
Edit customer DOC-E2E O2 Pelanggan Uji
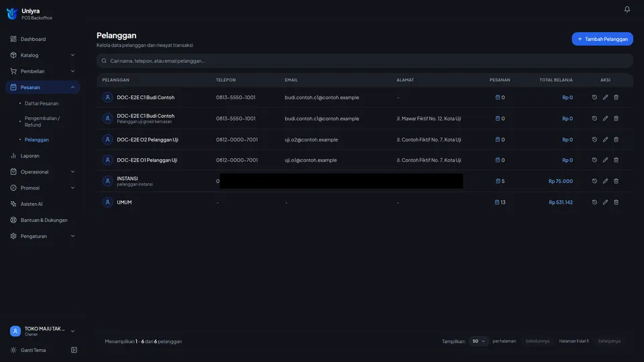click(x=605, y=139)
